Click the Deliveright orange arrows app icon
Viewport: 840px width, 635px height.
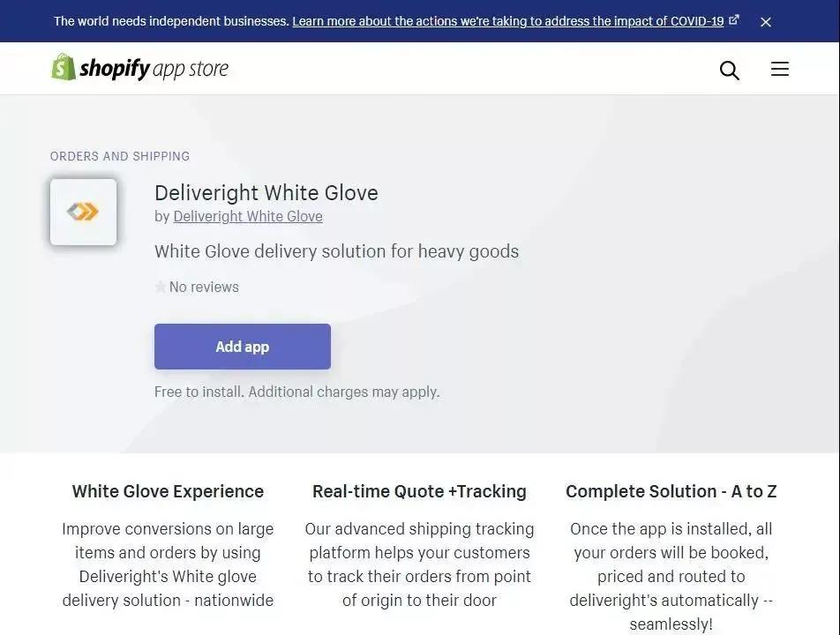(83, 212)
